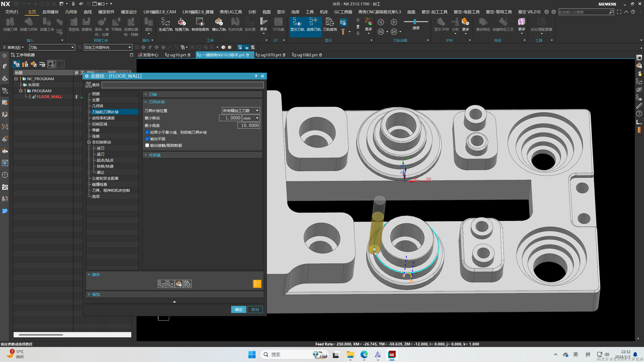The width and height of the screenshot is (644, 362).
Task: Click the 最小移动 value field
Action: (x=230, y=118)
